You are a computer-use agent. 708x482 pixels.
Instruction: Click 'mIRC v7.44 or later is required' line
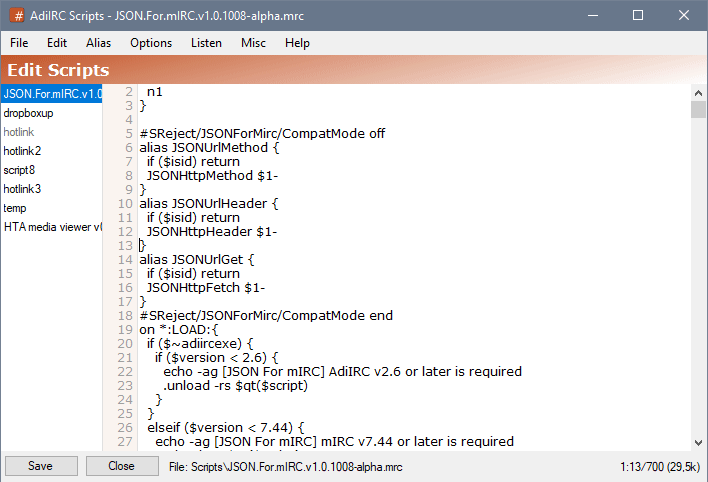(335, 442)
